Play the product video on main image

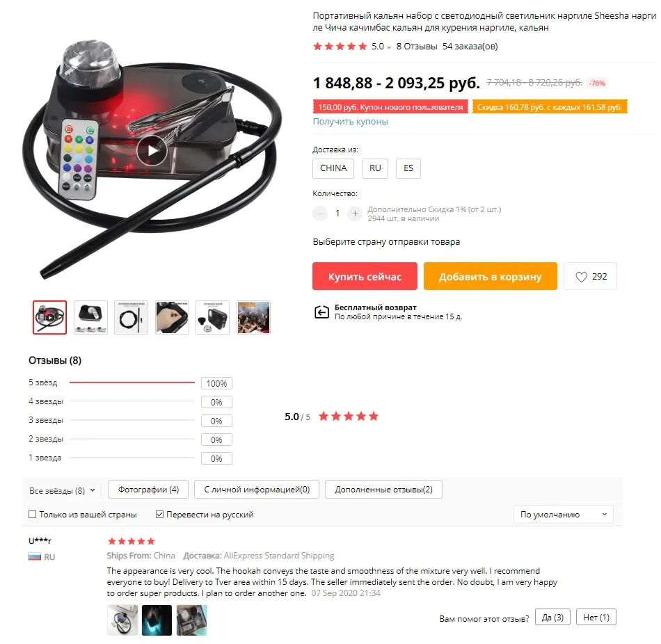pos(152,150)
